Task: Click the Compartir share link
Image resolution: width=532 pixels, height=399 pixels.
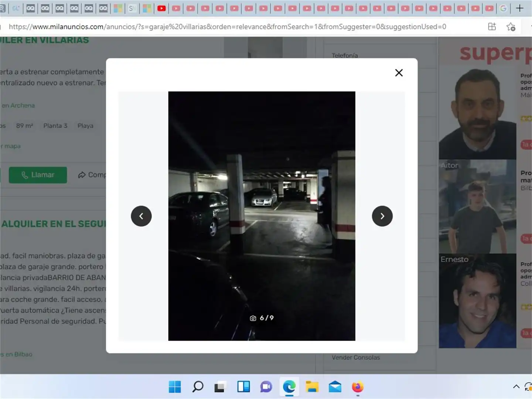Action: pyautogui.click(x=92, y=175)
